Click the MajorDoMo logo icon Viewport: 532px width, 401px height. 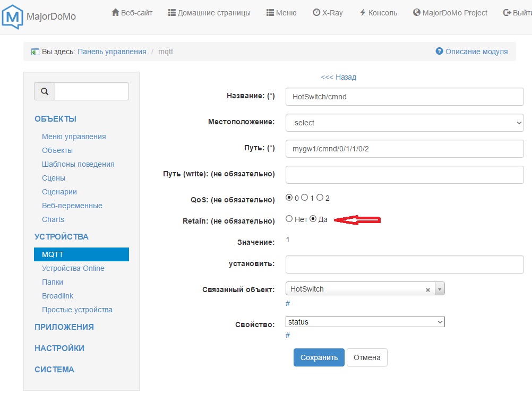coord(13,16)
